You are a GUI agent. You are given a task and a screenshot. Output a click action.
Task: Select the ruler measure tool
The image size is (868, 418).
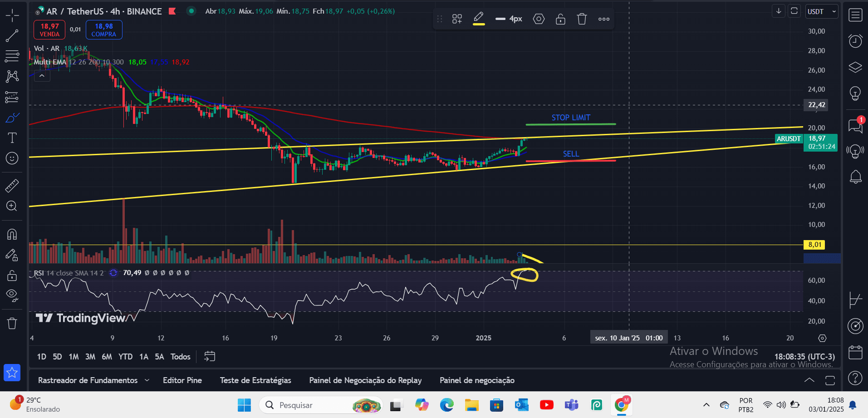[x=12, y=186]
